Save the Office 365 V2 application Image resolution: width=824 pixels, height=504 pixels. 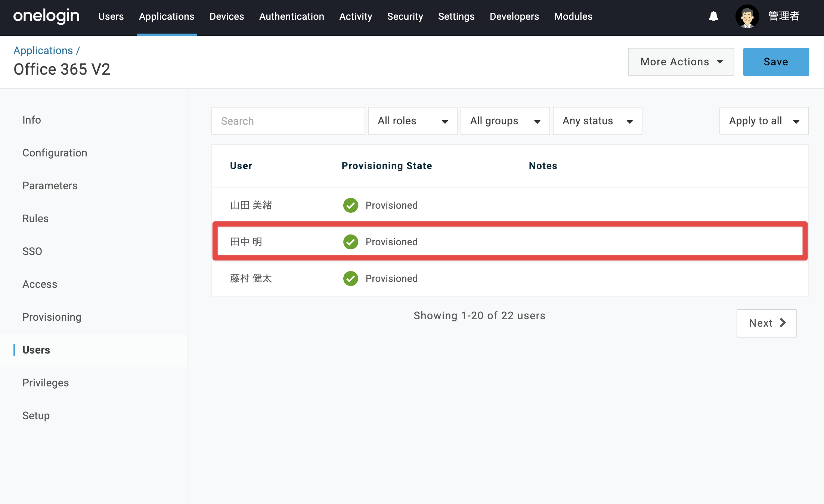point(776,62)
